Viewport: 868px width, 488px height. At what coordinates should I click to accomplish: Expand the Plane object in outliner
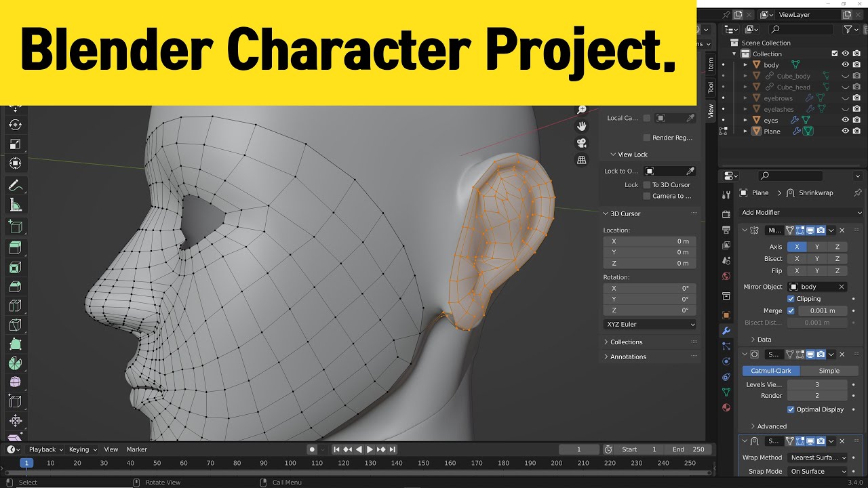pos(745,131)
